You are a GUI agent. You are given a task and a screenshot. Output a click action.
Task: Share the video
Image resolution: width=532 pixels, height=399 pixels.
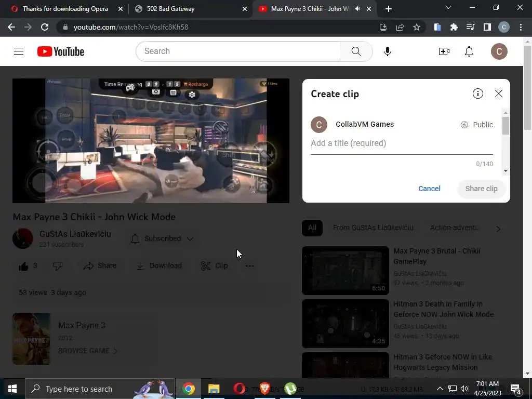pos(100,265)
